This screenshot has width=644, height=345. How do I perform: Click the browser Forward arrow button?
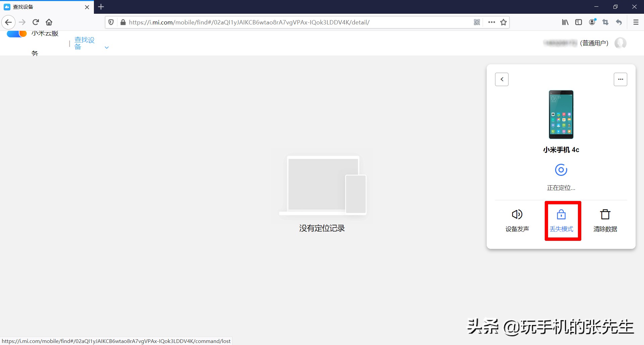(22, 22)
